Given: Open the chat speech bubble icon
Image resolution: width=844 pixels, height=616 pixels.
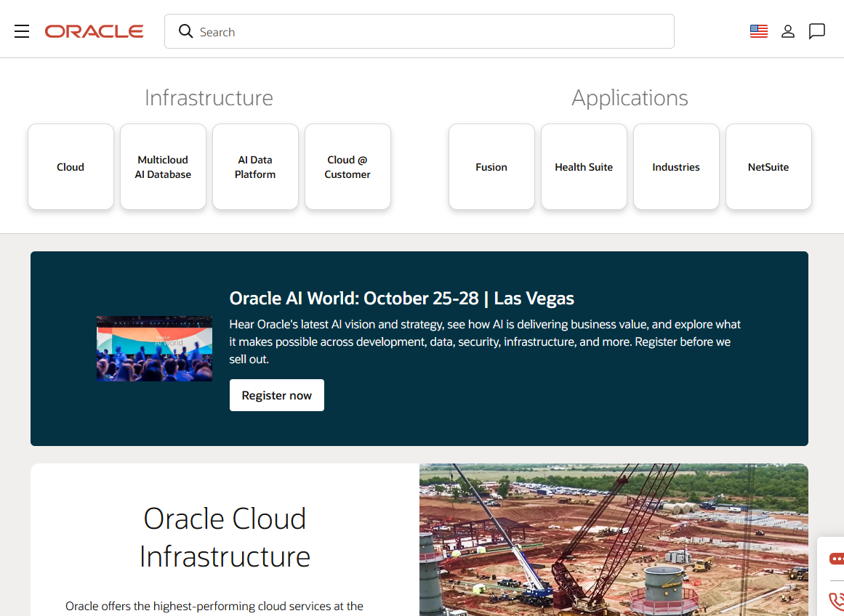Looking at the screenshot, I should (x=816, y=32).
